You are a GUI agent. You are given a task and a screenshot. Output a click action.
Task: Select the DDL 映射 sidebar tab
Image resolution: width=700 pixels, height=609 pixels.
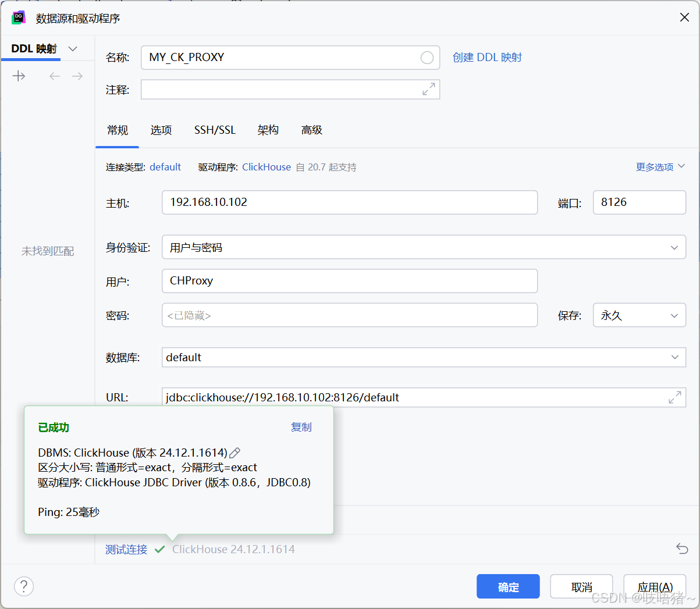pos(34,49)
